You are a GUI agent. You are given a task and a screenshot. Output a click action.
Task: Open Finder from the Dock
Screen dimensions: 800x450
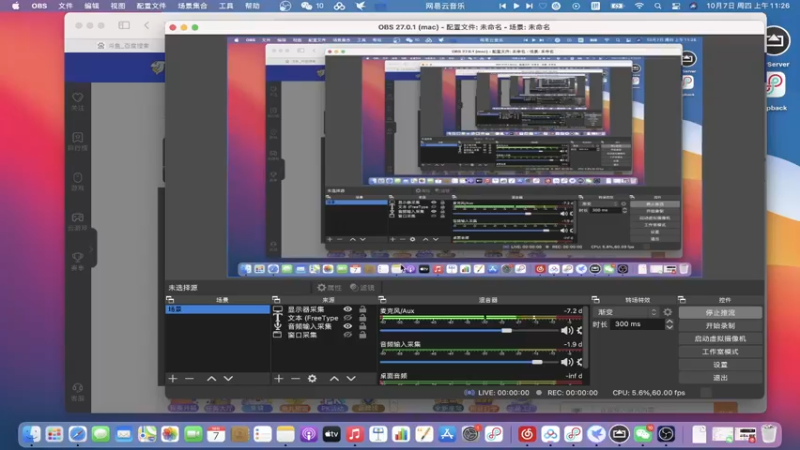pyautogui.click(x=31, y=434)
